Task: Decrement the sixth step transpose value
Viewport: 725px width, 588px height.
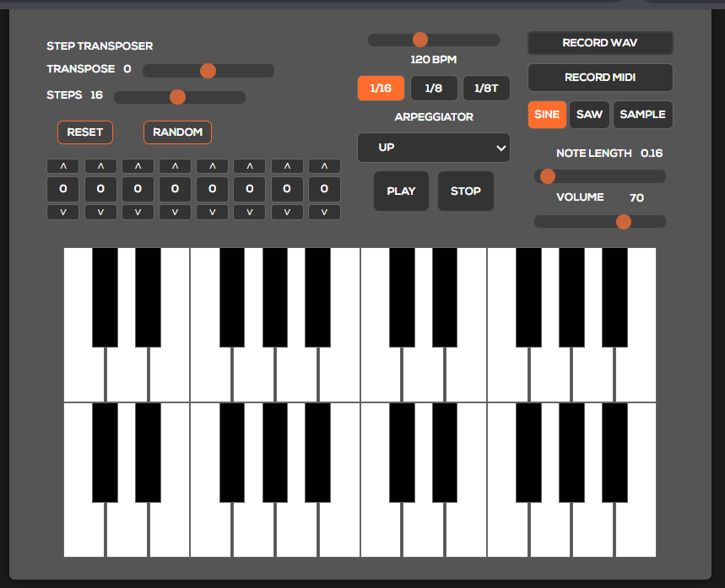Action: [x=250, y=213]
